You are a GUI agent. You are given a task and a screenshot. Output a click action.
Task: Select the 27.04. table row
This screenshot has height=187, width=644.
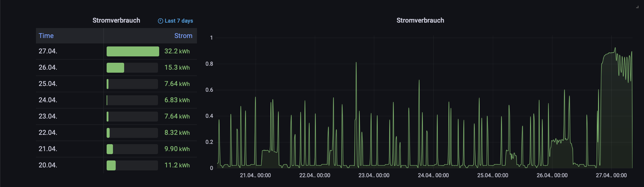tap(116, 51)
